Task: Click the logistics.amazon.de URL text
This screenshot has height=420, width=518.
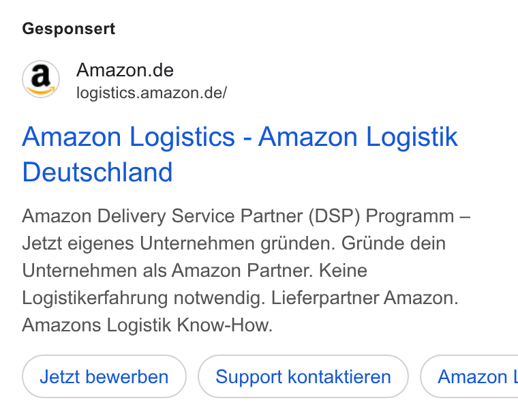Action: pos(151,93)
